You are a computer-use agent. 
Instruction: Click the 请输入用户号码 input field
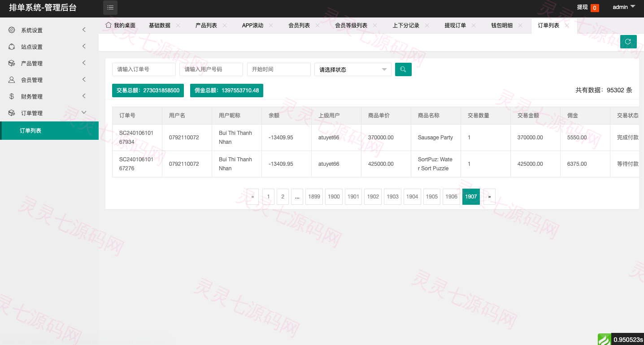211,69
